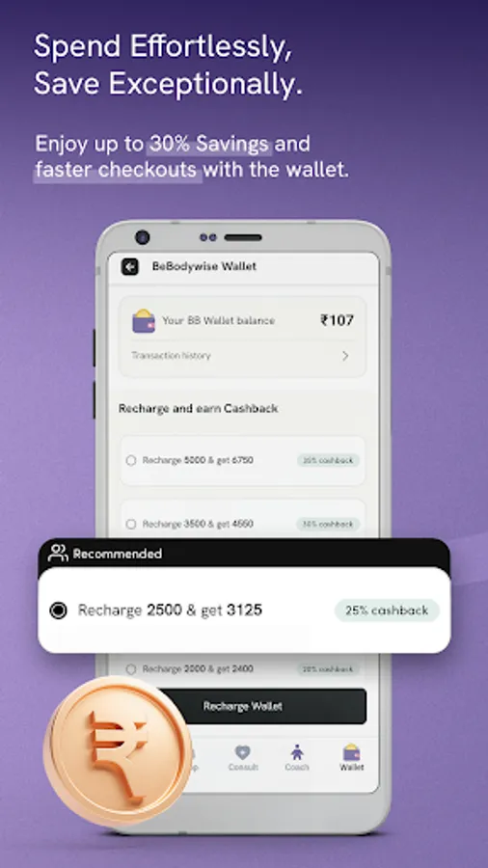Tap the Recharge Wallet button
The width and height of the screenshot is (488, 868).
coord(242,706)
